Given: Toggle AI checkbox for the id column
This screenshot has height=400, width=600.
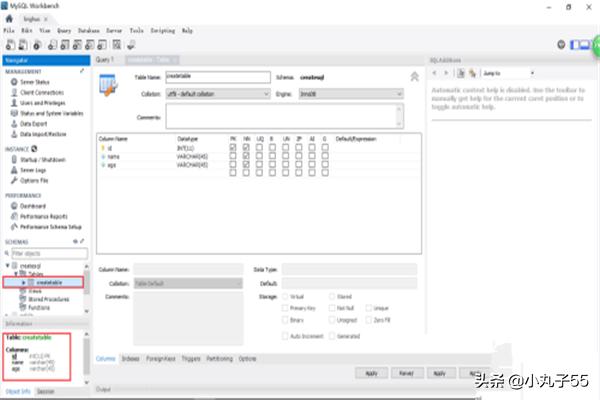Looking at the screenshot, I should (312, 147).
